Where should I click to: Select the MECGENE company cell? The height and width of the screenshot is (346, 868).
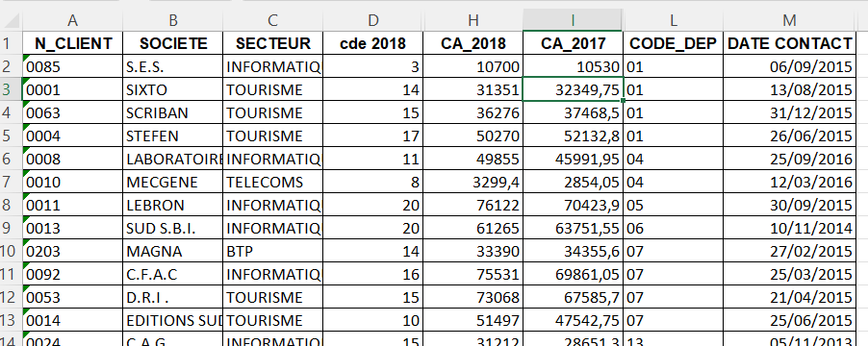pyautogui.click(x=172, y=182)
